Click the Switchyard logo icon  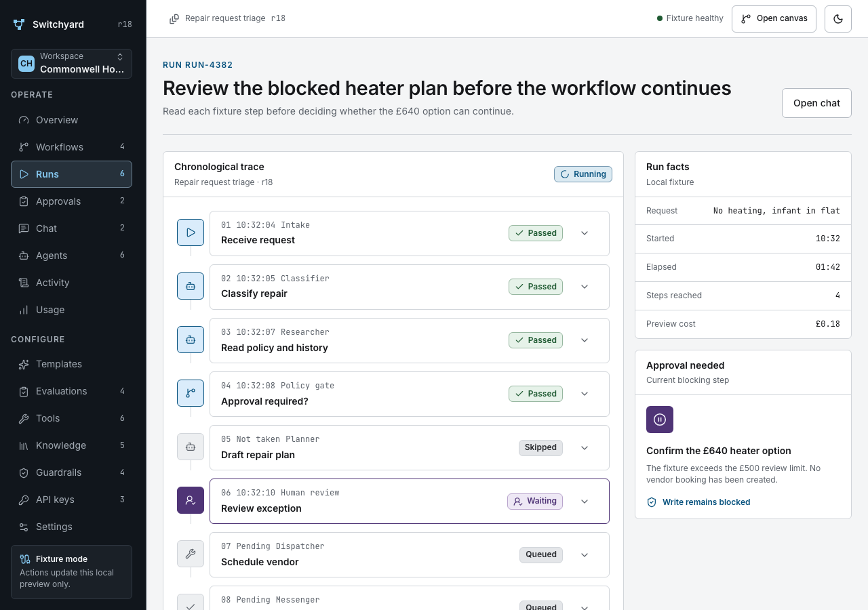[x=19, y=24]
